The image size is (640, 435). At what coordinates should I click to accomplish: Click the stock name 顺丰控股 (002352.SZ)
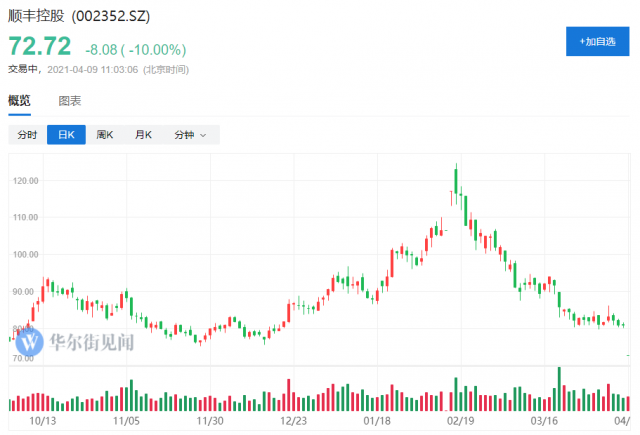coord(79,16)
